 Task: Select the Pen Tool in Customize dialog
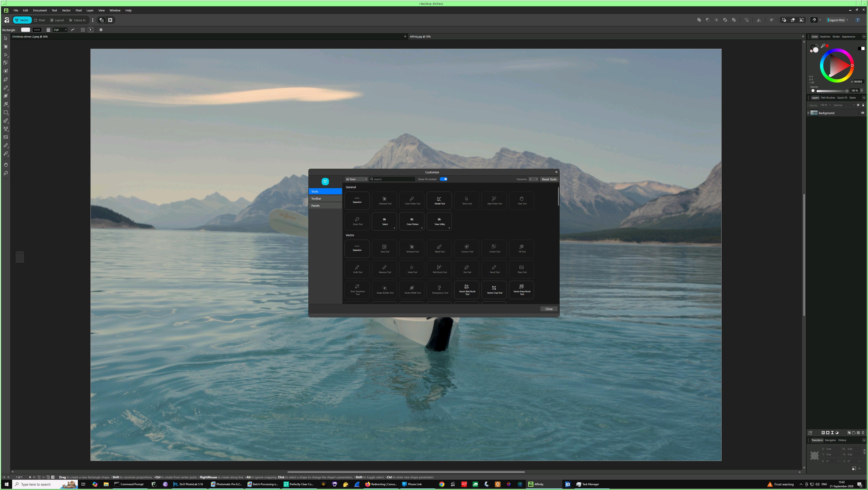(467, 269)
